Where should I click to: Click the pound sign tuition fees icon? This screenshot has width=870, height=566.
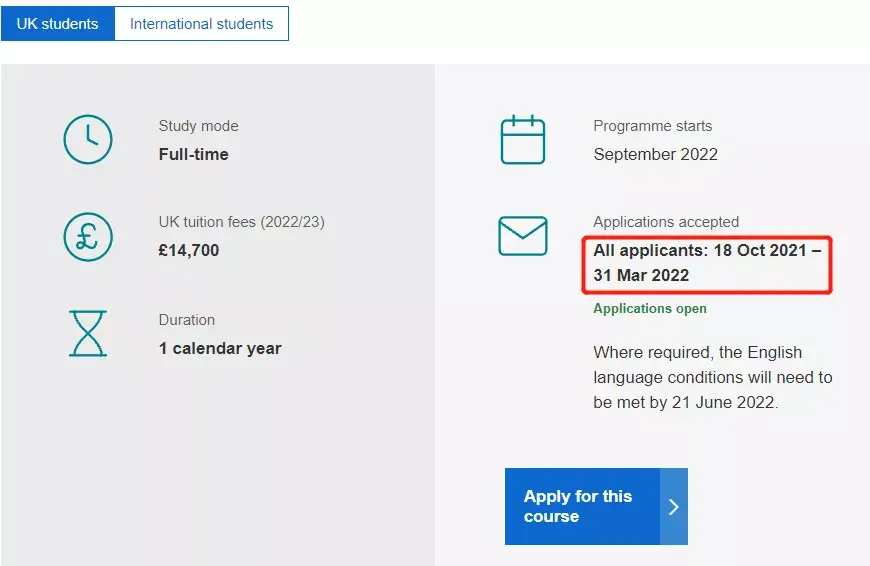coord(88,236)
